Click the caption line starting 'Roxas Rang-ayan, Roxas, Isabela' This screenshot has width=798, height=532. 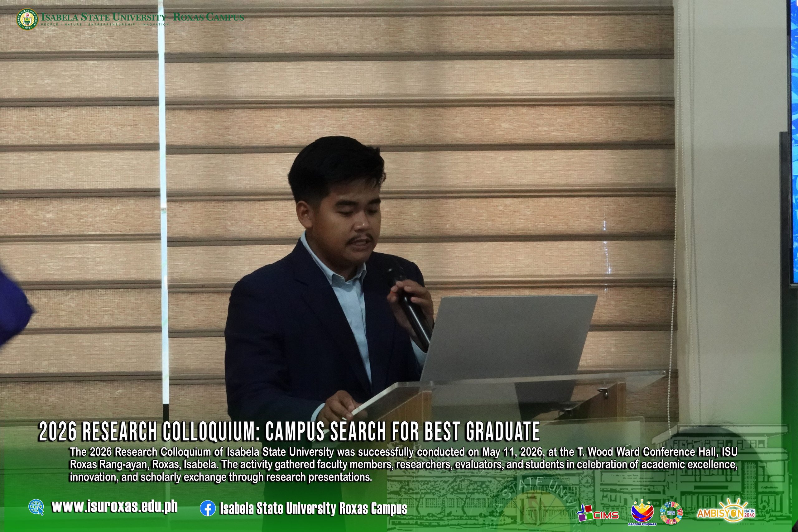pos(404,464)
